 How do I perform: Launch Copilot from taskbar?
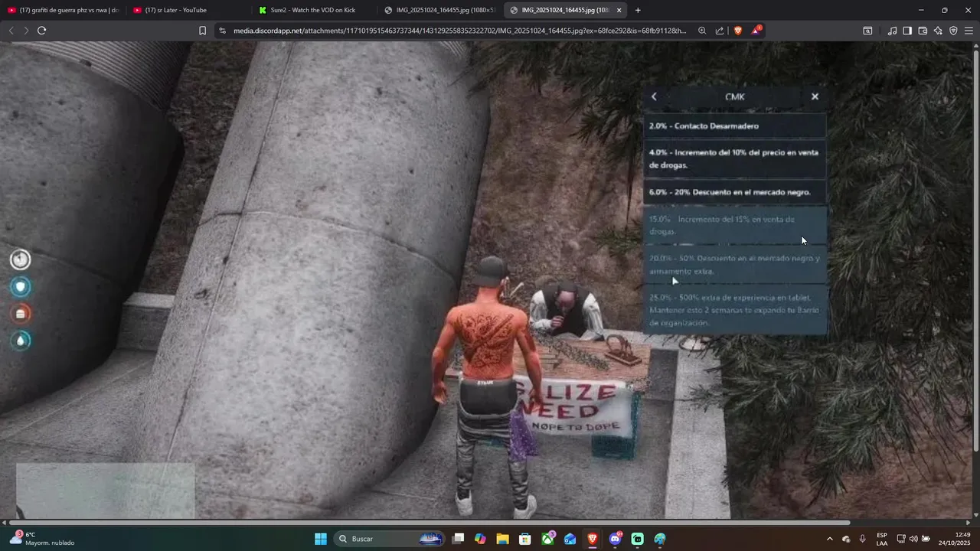pyautogui.click(x=480, y=539)
